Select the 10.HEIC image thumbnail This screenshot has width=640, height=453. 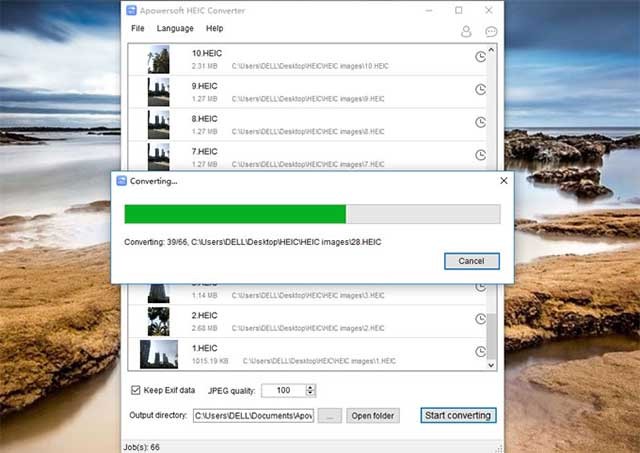click(x=158, y=59)
